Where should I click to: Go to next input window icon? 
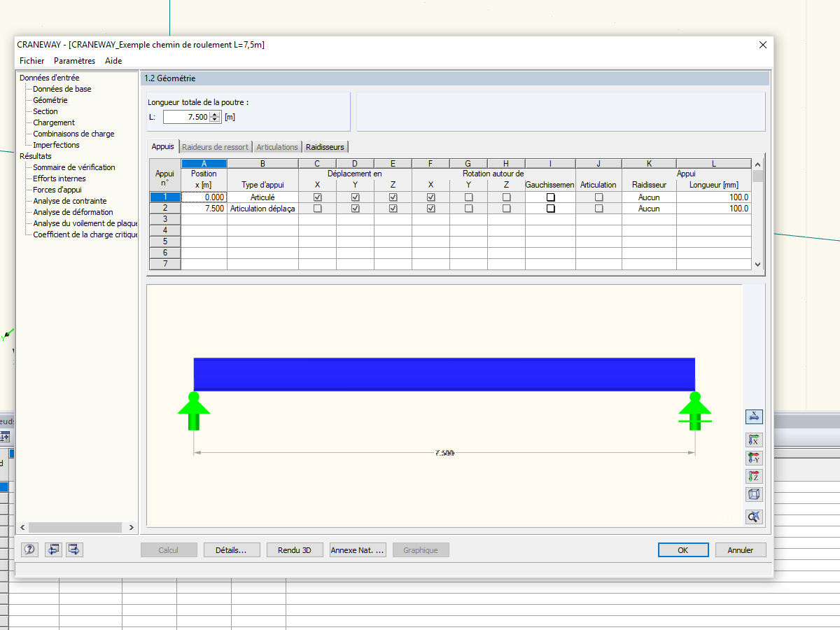[75, 550]
